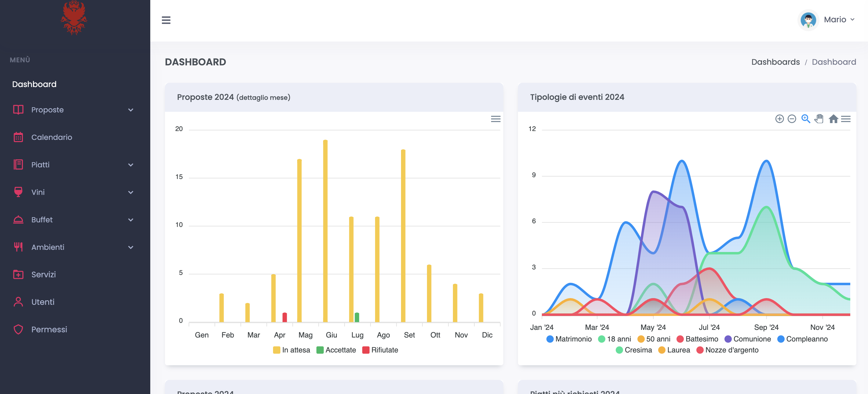
Task: Click the Laurea orange legend marker
Action: point(662,350)
